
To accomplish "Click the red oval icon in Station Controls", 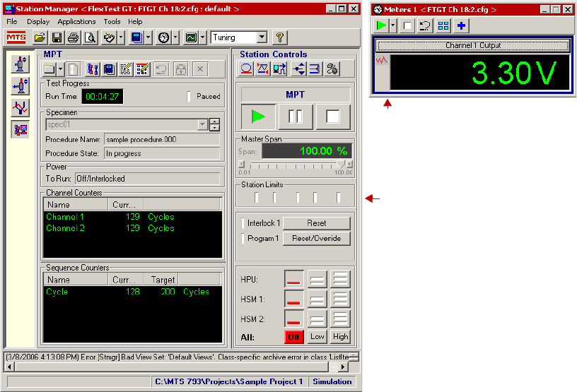I will pos(246,69).
